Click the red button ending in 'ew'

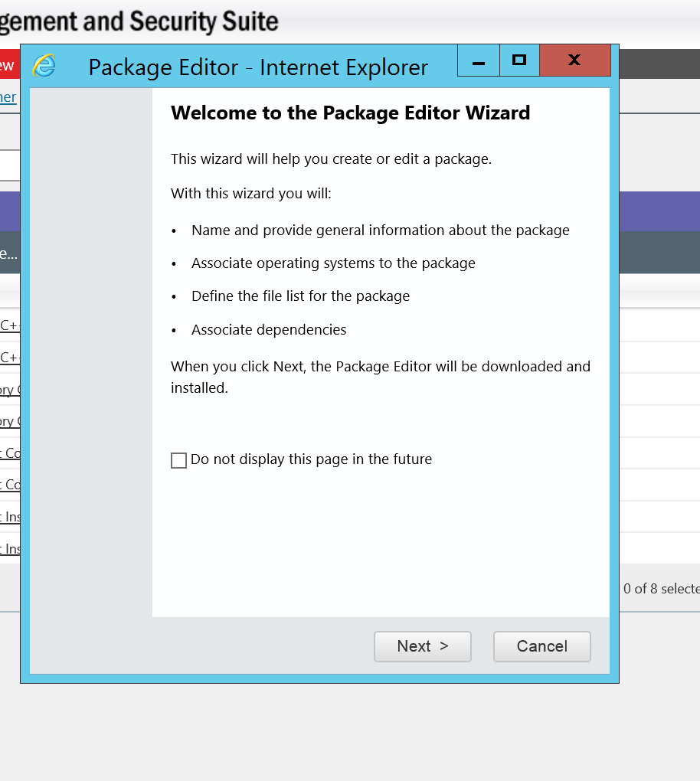coord(8,66)
